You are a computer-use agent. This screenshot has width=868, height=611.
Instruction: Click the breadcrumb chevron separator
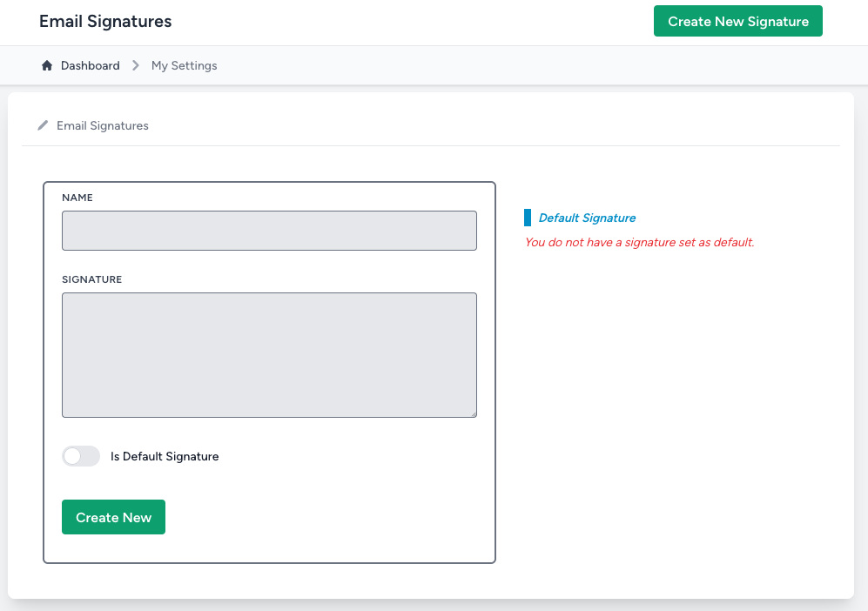pos(135,64)
